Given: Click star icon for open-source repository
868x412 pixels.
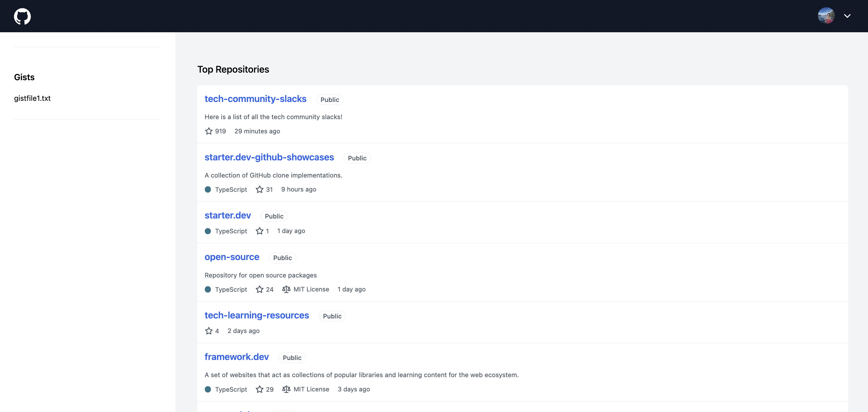Looking at the screenshot, I should coord(259,289).
